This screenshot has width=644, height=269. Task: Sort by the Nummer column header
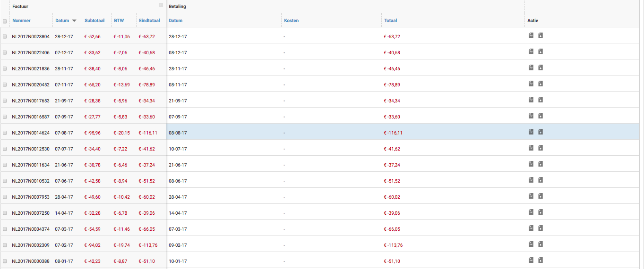(21, 21)
